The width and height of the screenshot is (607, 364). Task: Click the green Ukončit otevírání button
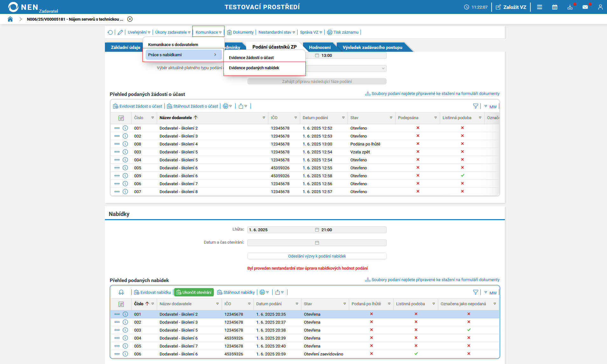tap(194, 292)
